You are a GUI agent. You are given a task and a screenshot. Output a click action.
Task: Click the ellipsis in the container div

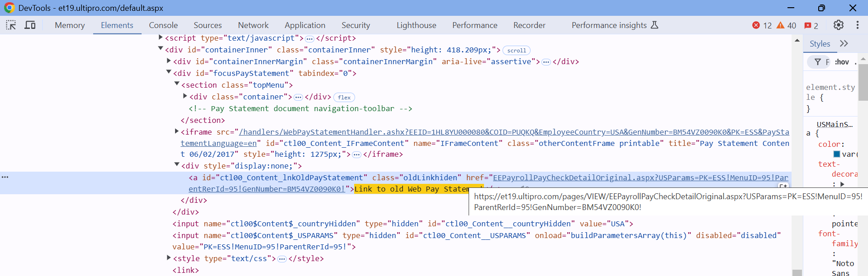click(298, 98)
